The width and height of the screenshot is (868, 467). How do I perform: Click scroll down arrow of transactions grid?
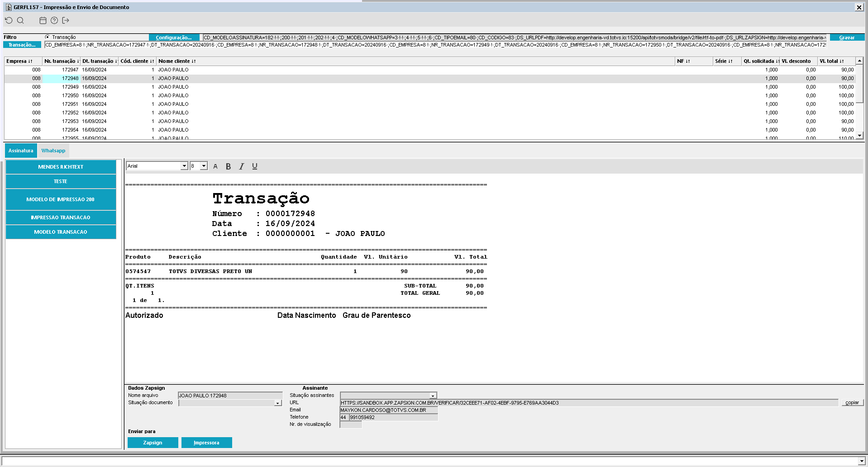coord(859,136)
